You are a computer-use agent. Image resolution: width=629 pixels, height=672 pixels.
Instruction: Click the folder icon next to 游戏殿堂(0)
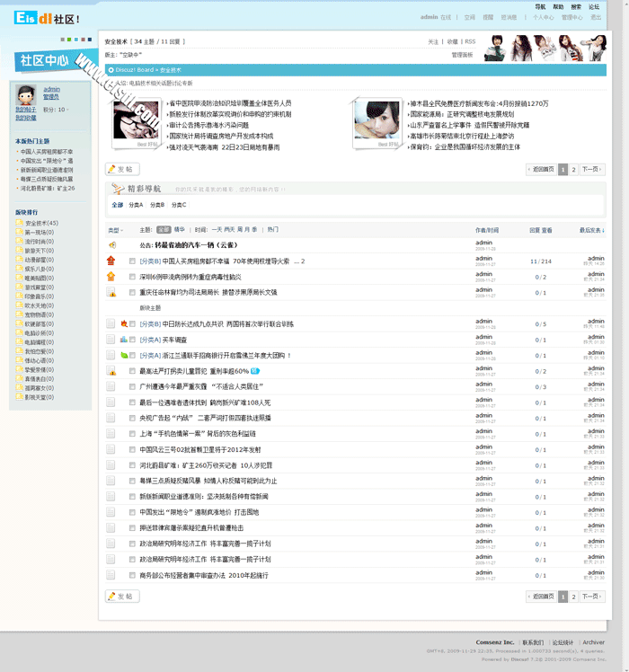click(x=19, y=287)
